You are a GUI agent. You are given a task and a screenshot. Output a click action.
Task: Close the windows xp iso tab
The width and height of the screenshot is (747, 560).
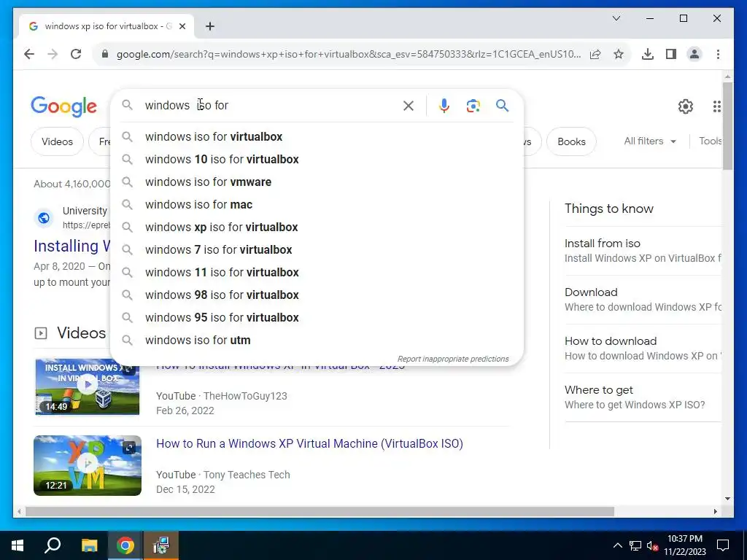[x=182, y=26]
